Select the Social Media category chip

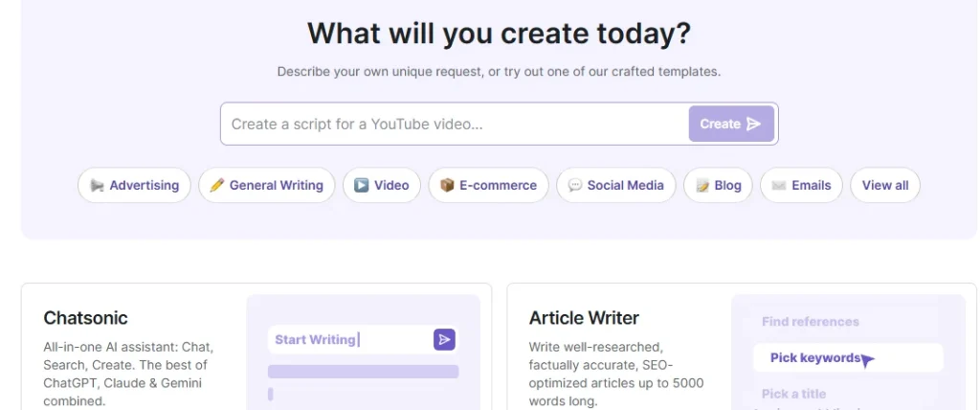(x=616, y=185)
